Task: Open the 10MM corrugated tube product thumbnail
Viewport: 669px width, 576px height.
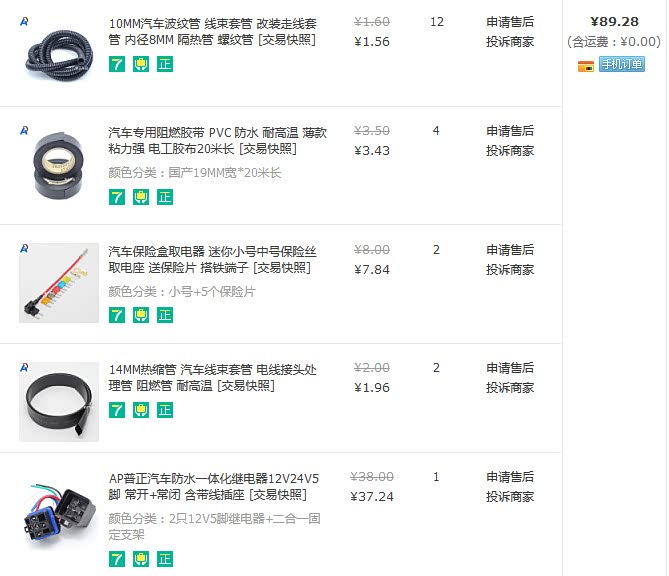Action: tap(59, 55)
